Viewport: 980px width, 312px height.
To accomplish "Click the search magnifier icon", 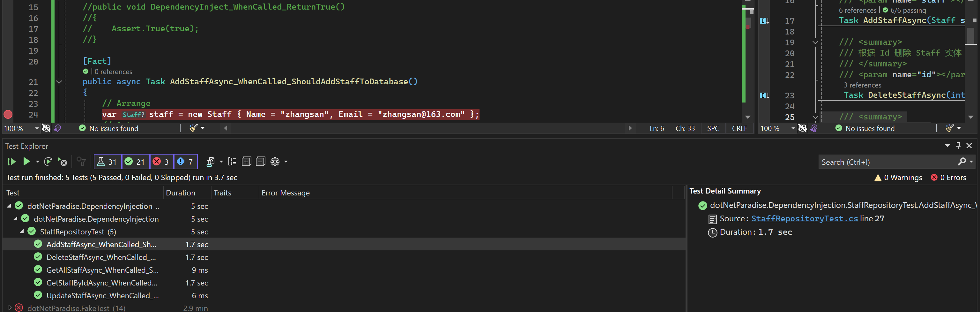I will tap(961, 162).
